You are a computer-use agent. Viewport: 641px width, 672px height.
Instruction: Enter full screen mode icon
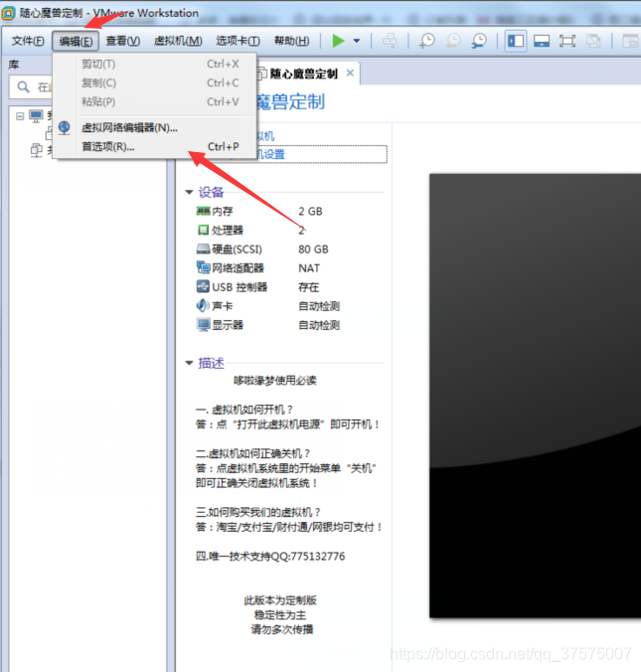click(x=567, y=41)
